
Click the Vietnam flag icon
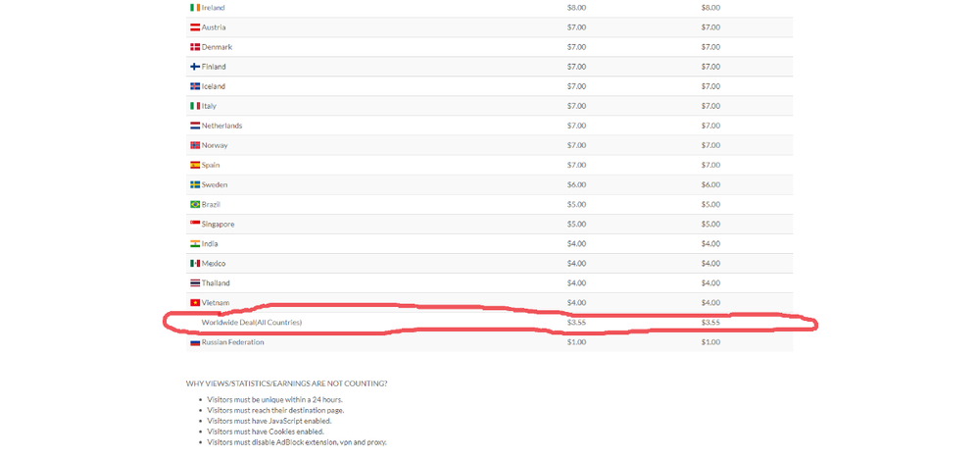point(194,302)
